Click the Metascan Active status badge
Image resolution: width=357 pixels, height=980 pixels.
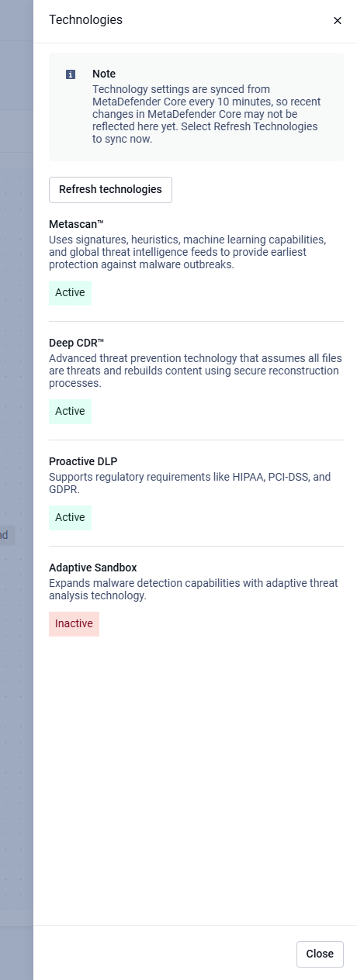(70, 293)
